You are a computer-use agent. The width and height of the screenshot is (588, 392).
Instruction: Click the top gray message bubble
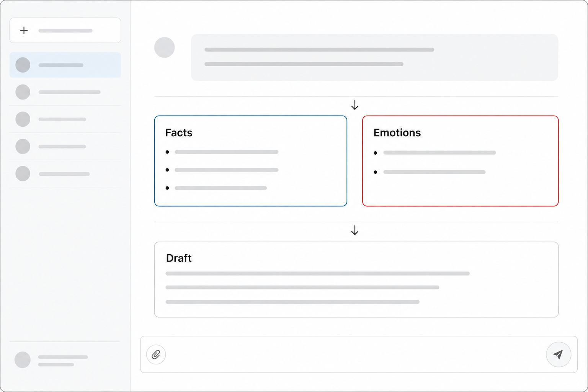375,57
